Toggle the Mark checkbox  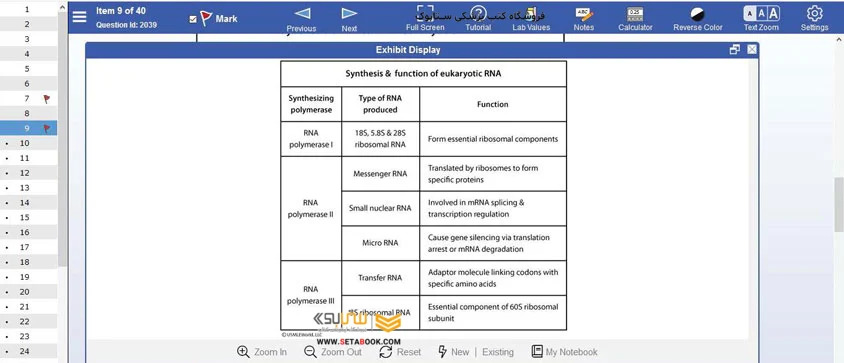[193, 19]
